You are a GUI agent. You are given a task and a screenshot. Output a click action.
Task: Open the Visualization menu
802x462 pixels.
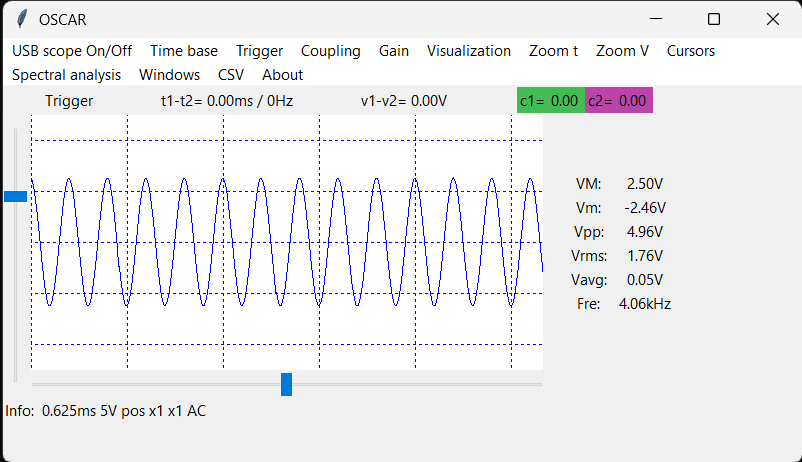[x=469, y=51]
